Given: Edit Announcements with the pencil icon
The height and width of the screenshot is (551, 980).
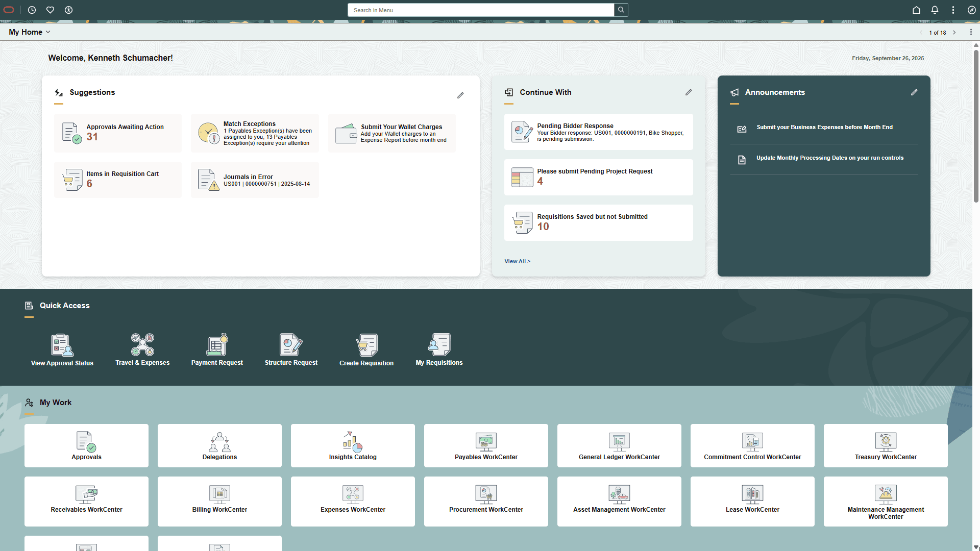Looking at the screenshot, I should (x=914, y=92).
